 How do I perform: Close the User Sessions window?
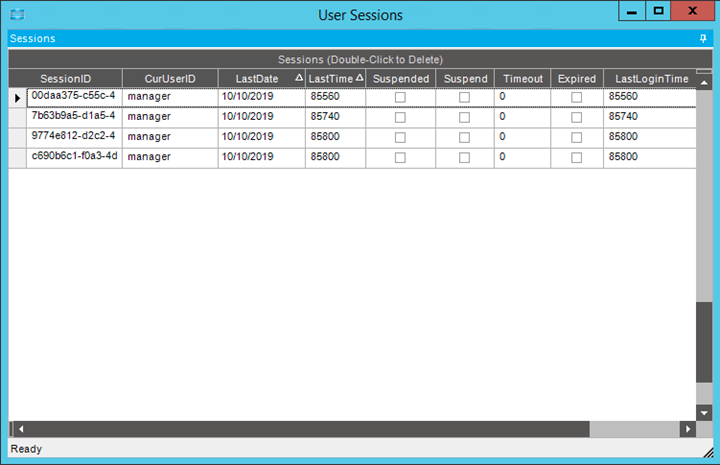click(x=692, y=11)
